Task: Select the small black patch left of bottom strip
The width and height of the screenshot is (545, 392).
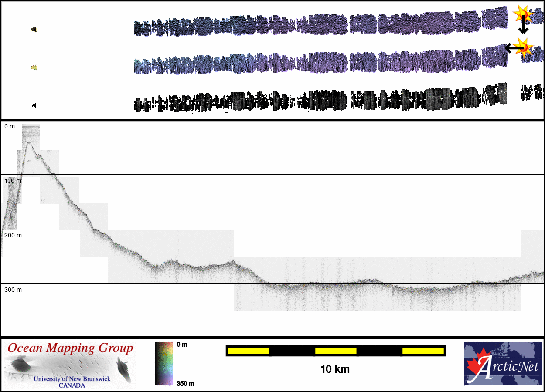Action: tap(34, 105)
